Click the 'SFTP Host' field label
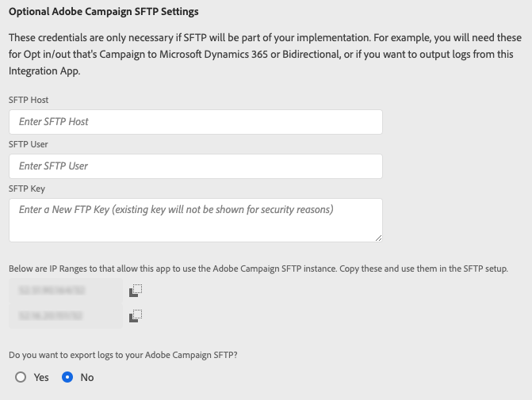The image size is (532, 400). pos(29,100)
